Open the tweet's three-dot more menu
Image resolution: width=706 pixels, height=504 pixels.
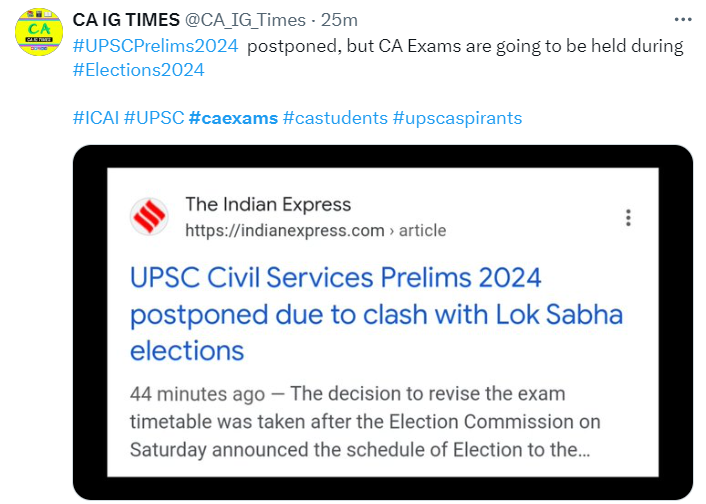click(x=682, y=20)
